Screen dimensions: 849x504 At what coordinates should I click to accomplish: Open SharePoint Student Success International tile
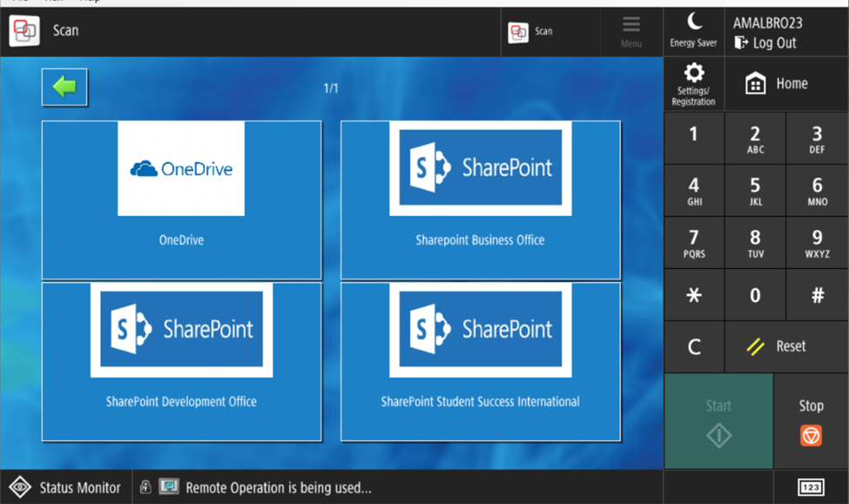[x=481, y=361]
